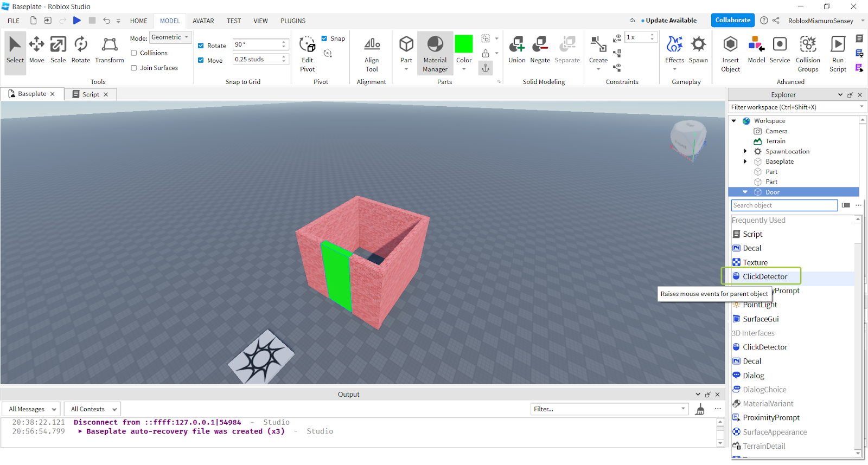This screenshot has height=465, width=868.
Task: Open the Material Manager
Action: tap(435, 53)
